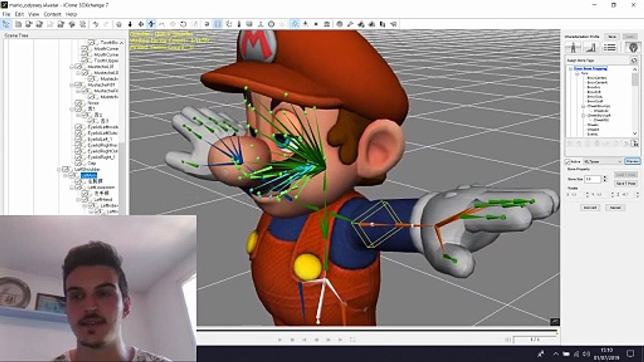The image size is (644, 362).
Task: Select the Nose item in Scene Tree
Action: [93, 103]
